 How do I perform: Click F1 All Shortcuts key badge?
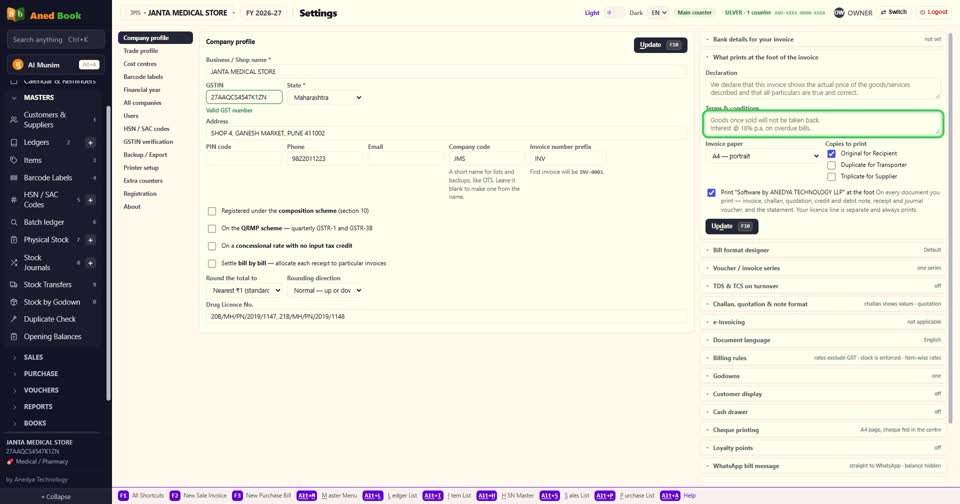coord(123,495)
